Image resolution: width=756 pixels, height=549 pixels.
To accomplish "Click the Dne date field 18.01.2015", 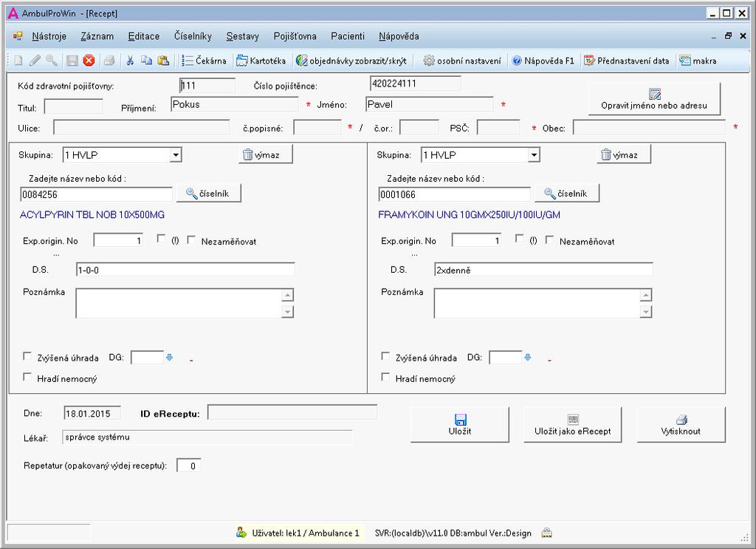I will pos(92,414).
